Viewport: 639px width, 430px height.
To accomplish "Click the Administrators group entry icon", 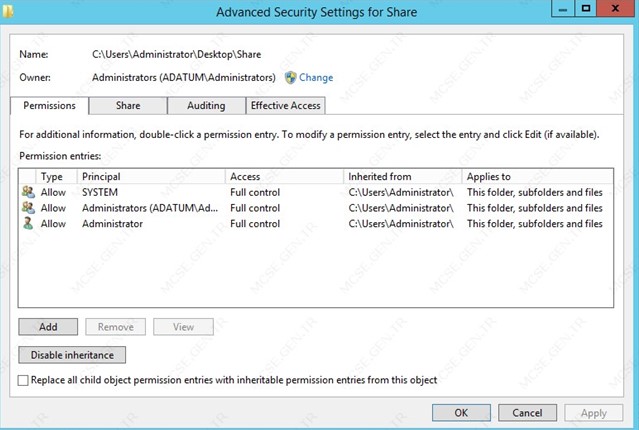I will pos(28,208).
